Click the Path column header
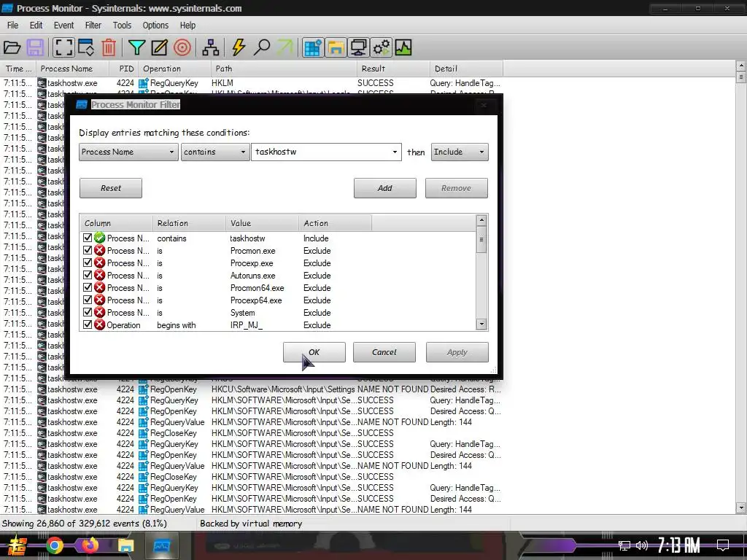The width and height of the screenshot is (747, 560). [x=284, y=69]
